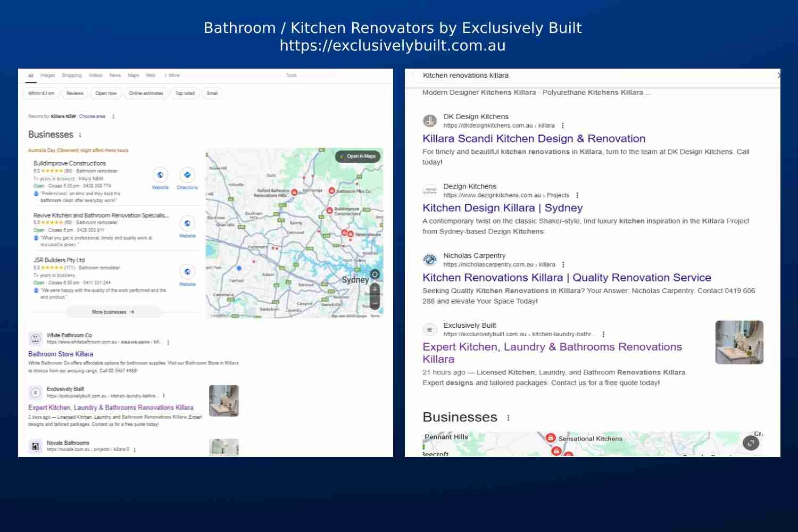This screenshot has height=532, width=798.
Task: Open Killara Scandi Kitchen Design & Renovation link
Action: (534, 139)
